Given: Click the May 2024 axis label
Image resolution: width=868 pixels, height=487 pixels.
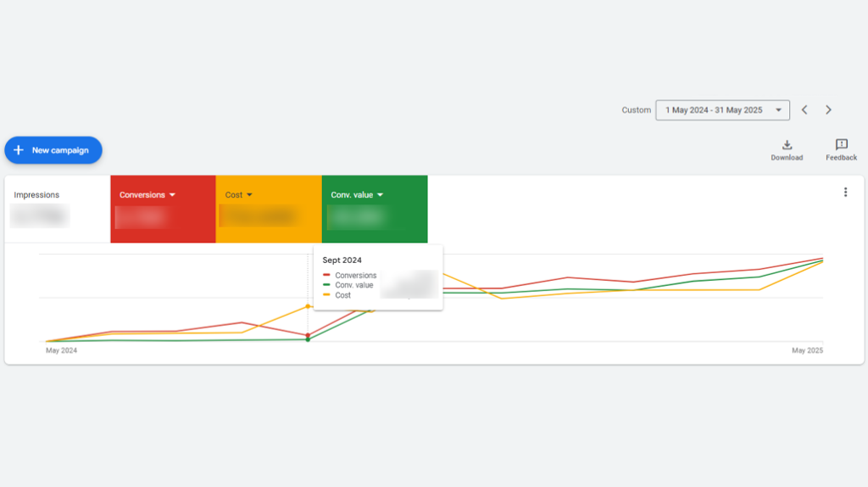Looking at the screenshot, I should pos(61,350).
